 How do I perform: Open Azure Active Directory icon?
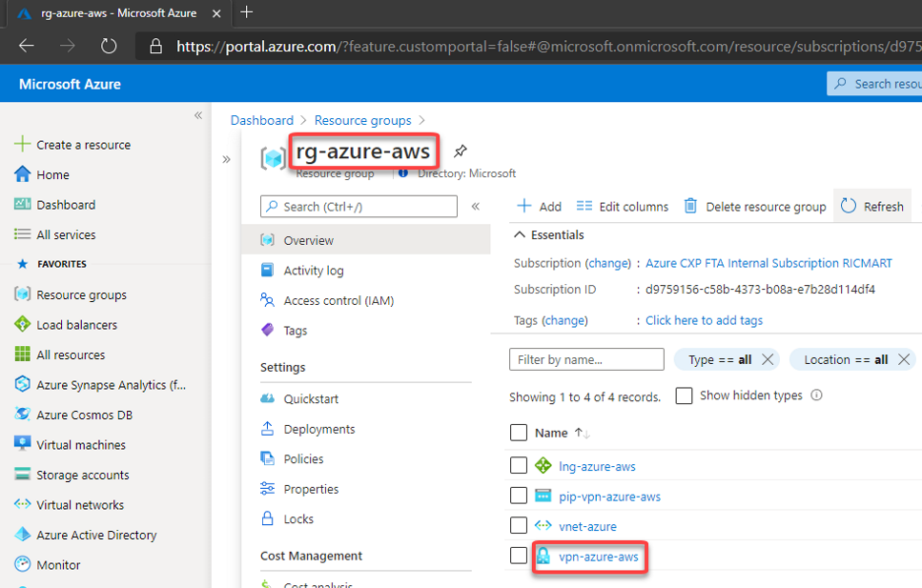click(22, 534)
